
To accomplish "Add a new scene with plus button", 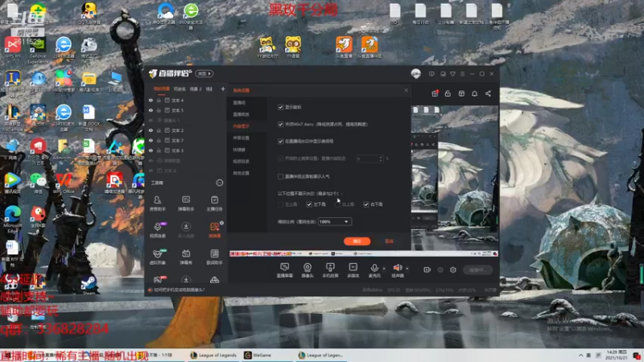I will 223,88.
